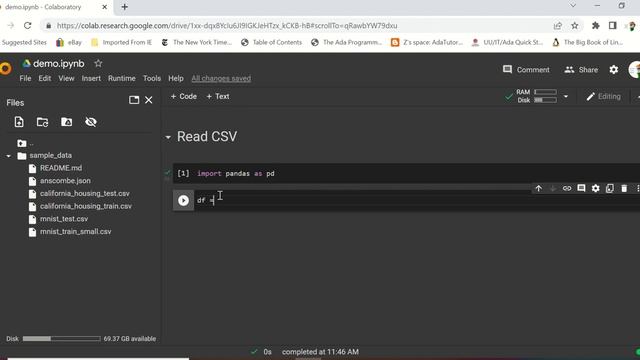Reload the browser page
This screenshot has height=360, width=640.
27,26
